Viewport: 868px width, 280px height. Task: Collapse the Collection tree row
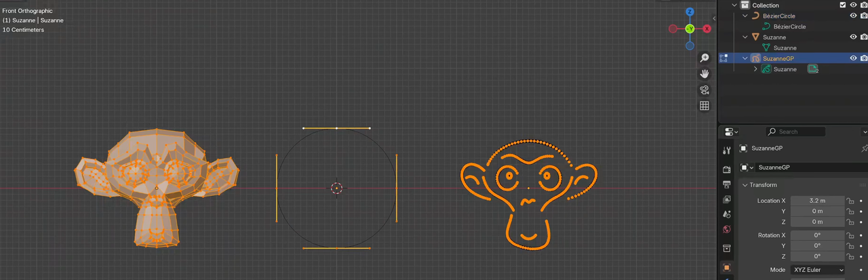734,5
